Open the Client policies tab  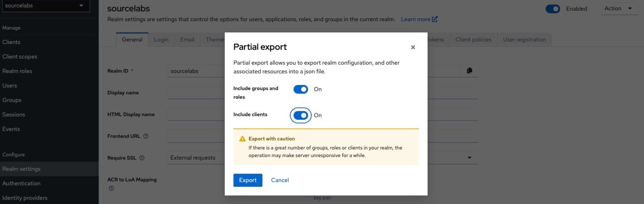pyautogui.click(x=473, y=39)
